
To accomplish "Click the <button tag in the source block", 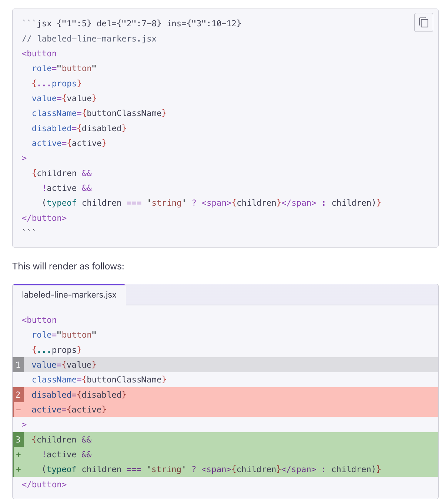I will (39, 53).
